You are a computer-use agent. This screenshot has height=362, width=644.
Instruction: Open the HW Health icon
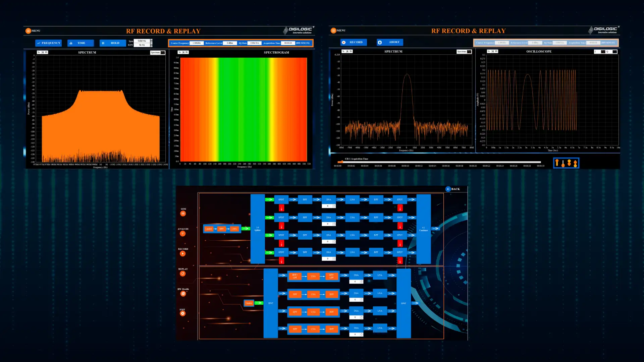coord(183,294)
